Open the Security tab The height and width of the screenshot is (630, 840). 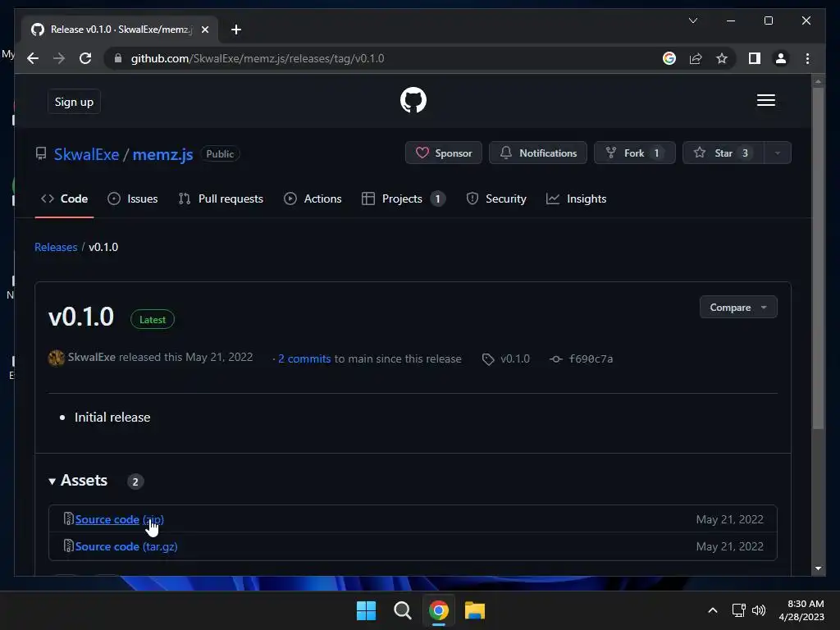pyautogui.click(x=496, y=199)
